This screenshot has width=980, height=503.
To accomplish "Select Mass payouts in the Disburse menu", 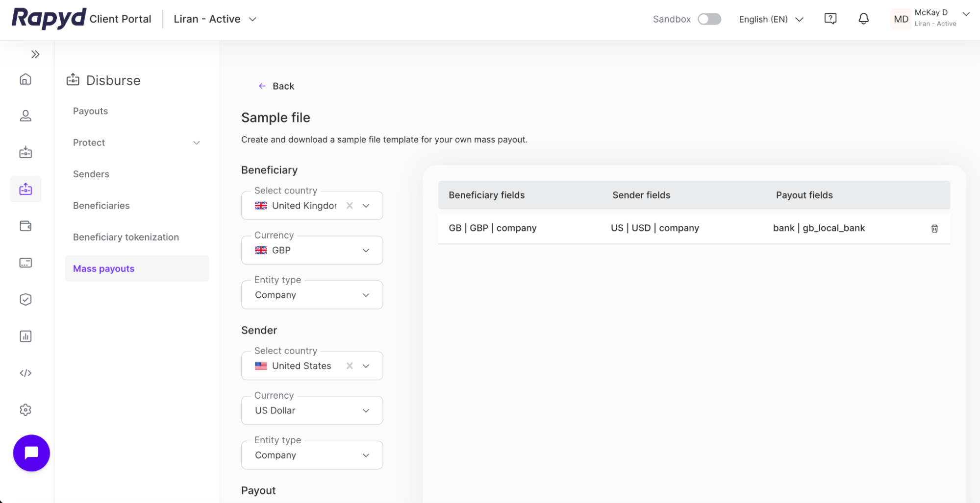I will [103, 268].
